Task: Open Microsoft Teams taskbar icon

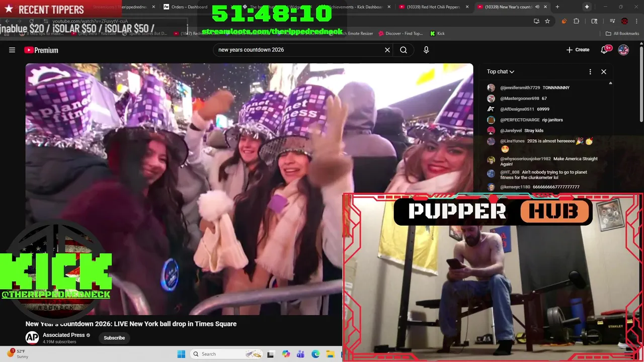Action: 300,354
